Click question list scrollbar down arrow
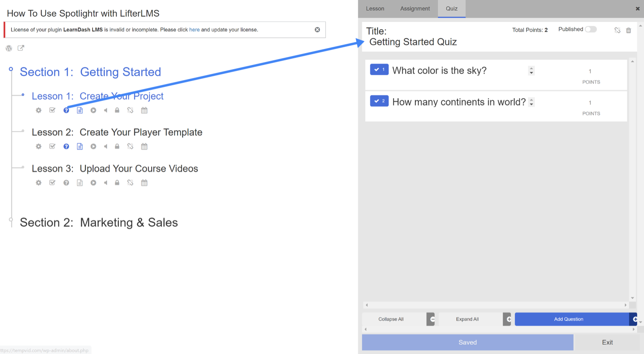 click(632, 298)
